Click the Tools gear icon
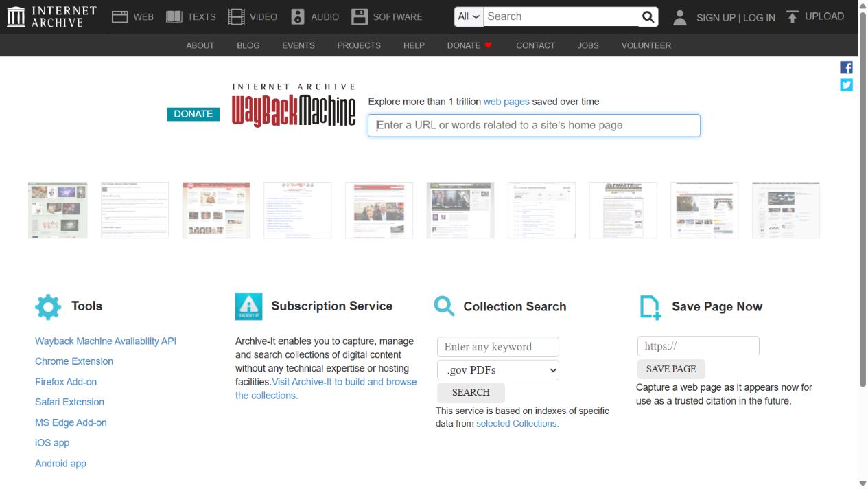The image size is (868, 489). coord(48,306)
